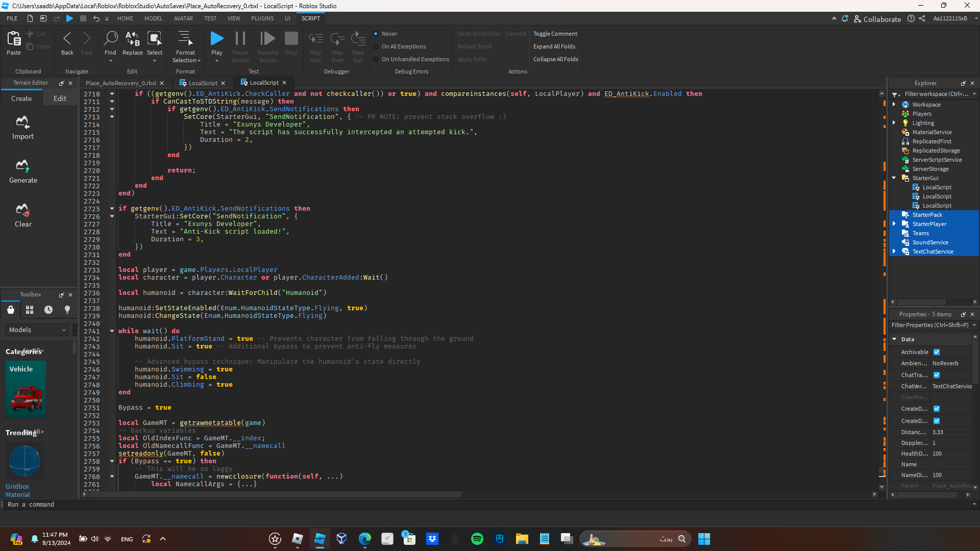Open the HOME ribbon tab
The width and height of the screenshot is (980, 551).
coord(125,18)
